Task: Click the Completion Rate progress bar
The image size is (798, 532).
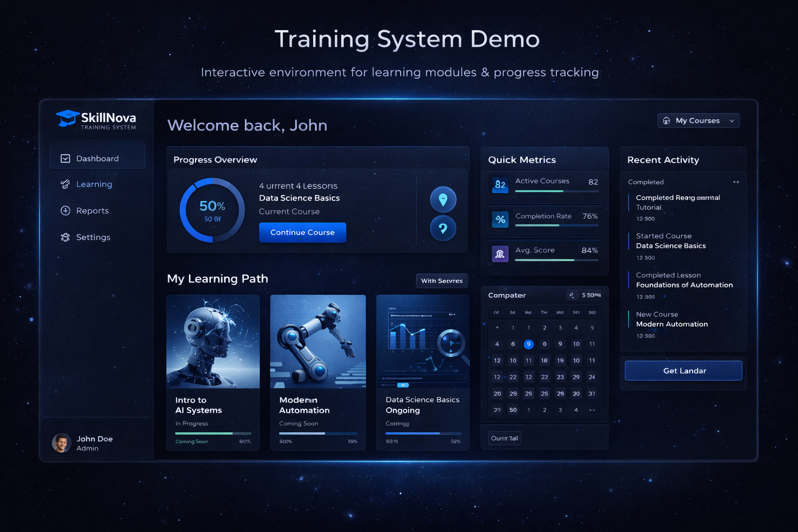Action: point(557,225)
